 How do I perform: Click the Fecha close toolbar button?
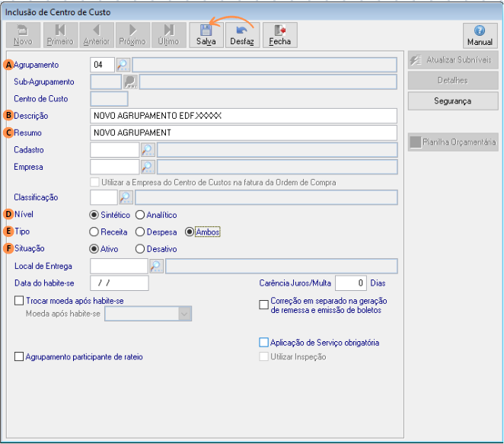pyautogui.click(x=280, y=35)
